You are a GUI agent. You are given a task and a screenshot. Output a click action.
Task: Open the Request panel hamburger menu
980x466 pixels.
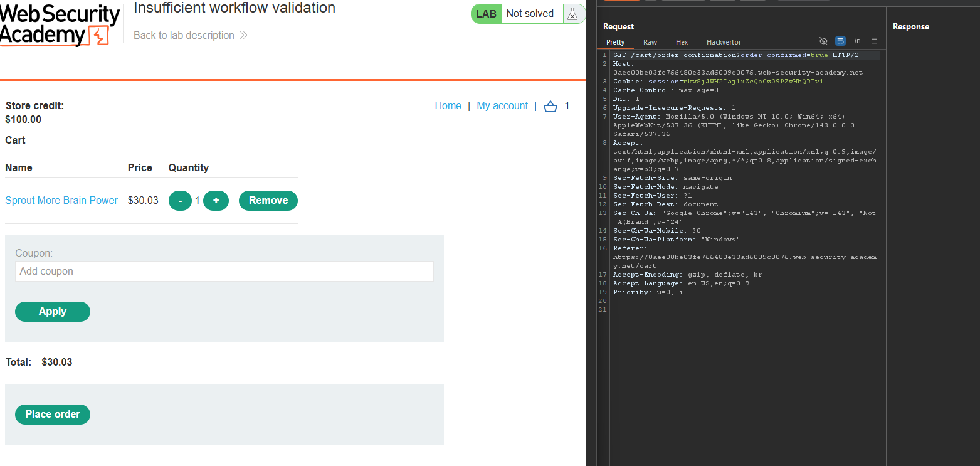pos(874,41)
